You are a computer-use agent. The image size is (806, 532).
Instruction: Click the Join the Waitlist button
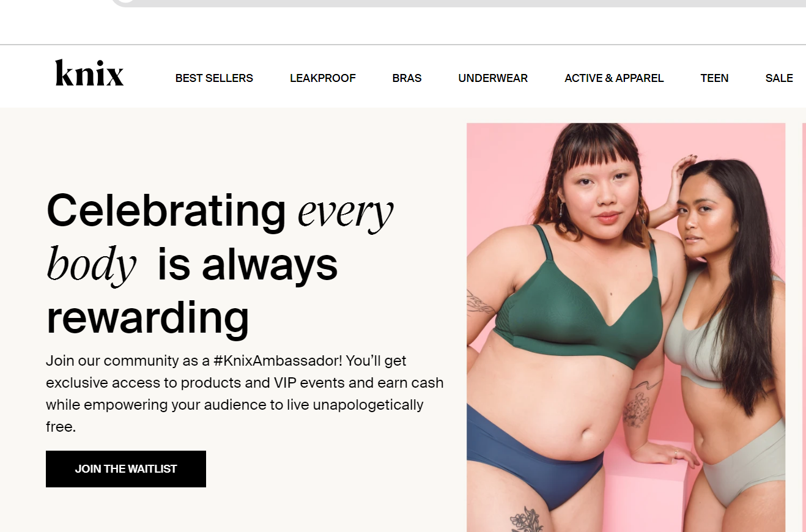point(126,469)
